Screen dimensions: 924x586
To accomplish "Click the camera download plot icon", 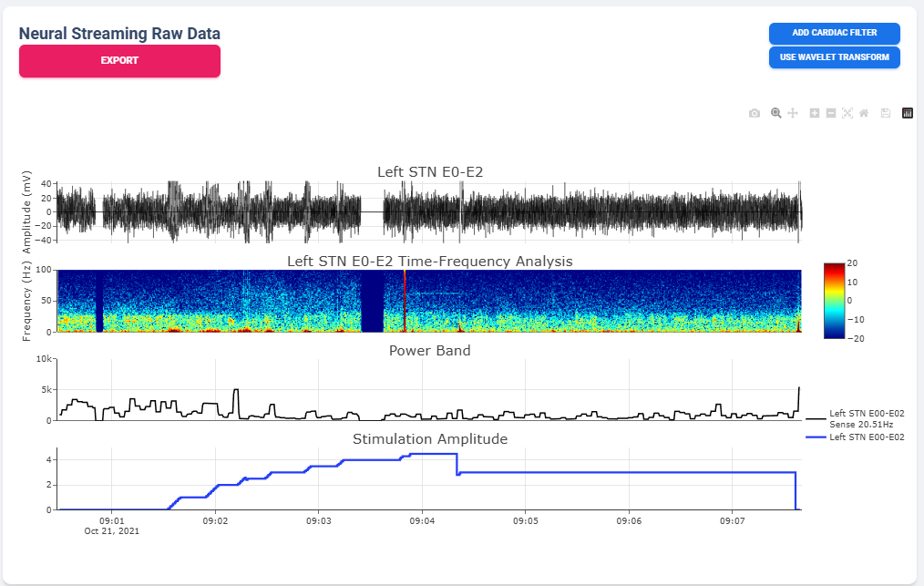I will click(754, 113).
